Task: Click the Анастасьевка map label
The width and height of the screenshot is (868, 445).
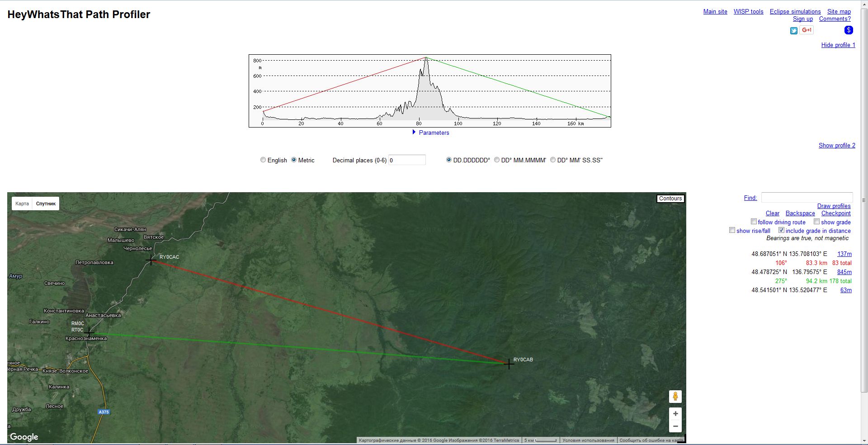Action: [103, 316]
